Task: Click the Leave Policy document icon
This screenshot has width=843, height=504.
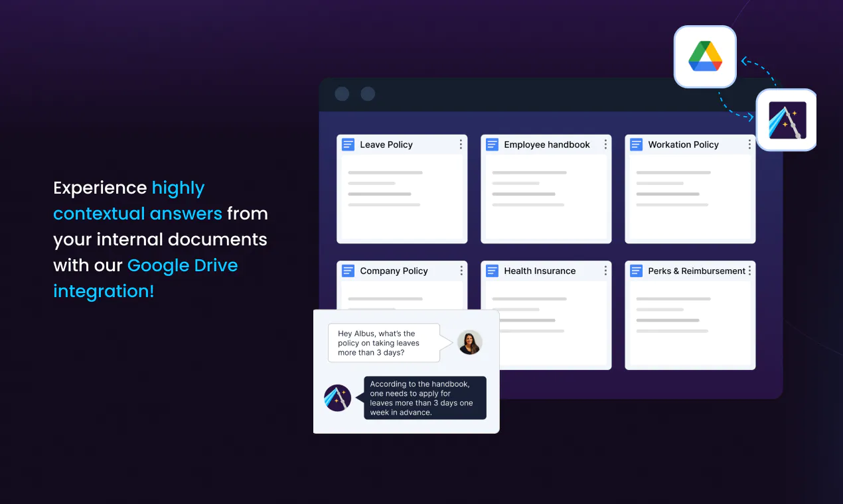Action: tap(348, 145)
